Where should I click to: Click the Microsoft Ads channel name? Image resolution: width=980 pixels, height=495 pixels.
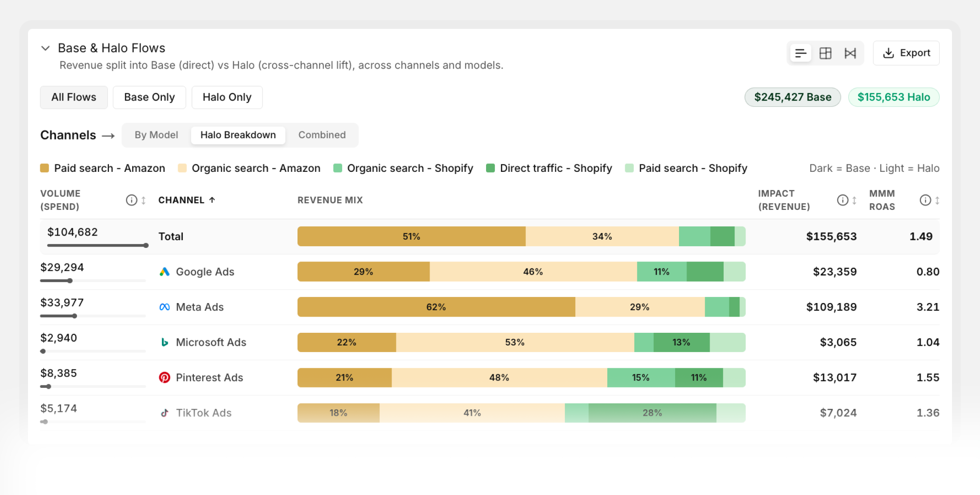211,342
